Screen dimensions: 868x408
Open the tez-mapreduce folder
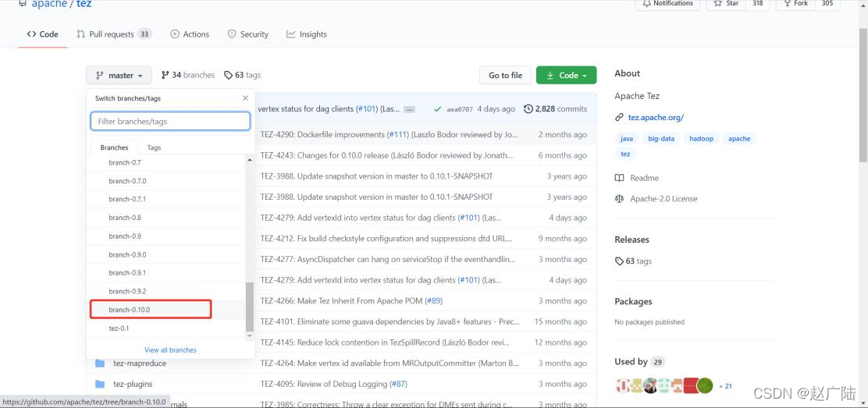tap(140, 364)
